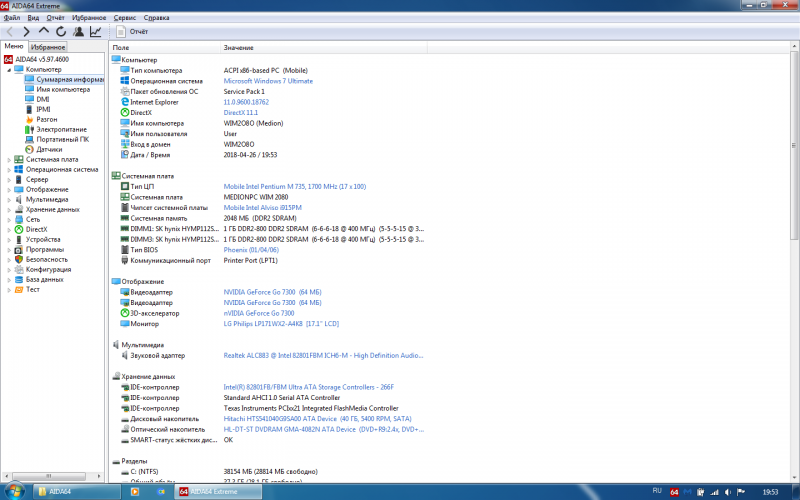Click the Back navigation arrow in toolbar
Screen dimensions: 800x500
[x=10, y=32]
